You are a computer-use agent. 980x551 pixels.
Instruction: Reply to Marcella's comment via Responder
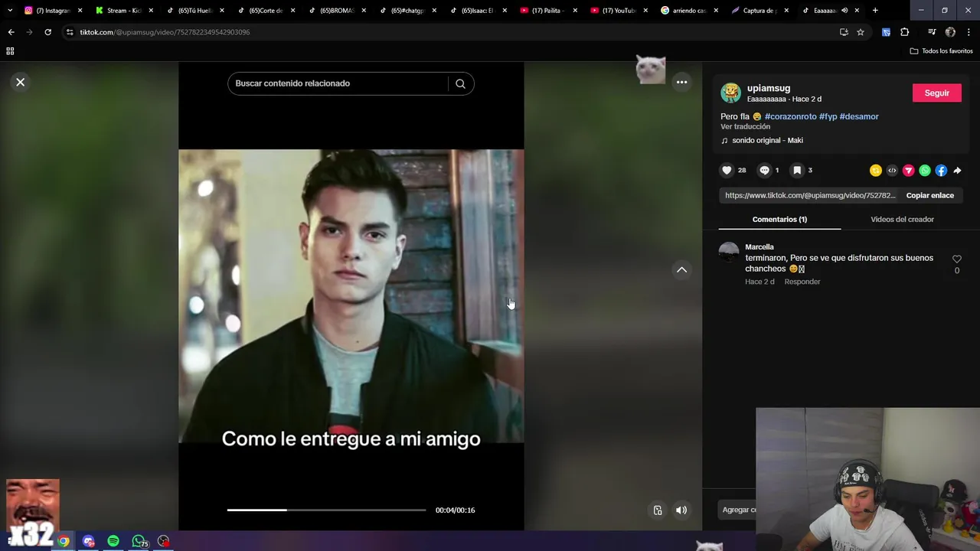pyautogui.click(x=802, y=282)
